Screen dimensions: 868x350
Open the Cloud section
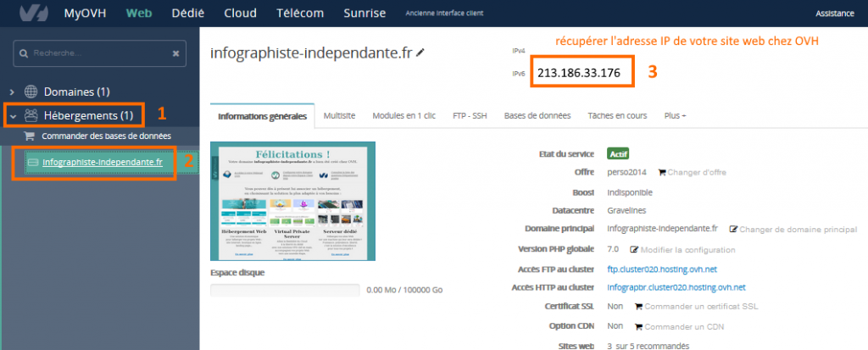[x=240, y=13]
